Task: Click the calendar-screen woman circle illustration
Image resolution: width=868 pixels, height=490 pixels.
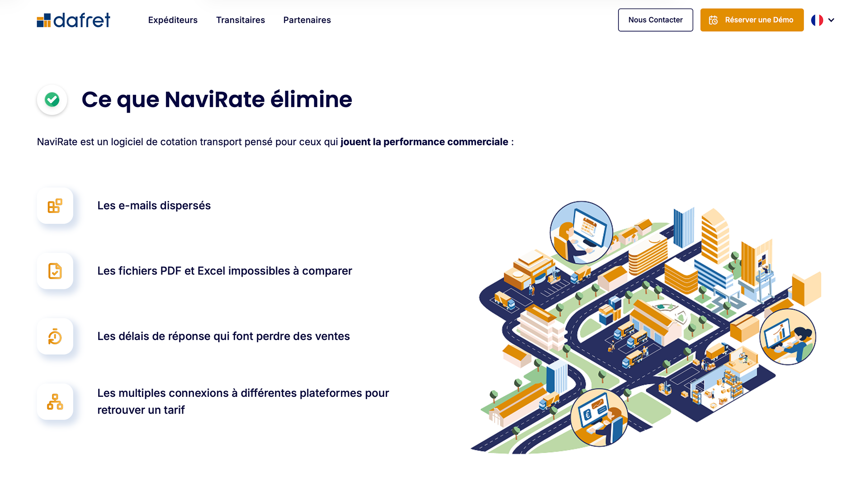Action: click(581, 232)
